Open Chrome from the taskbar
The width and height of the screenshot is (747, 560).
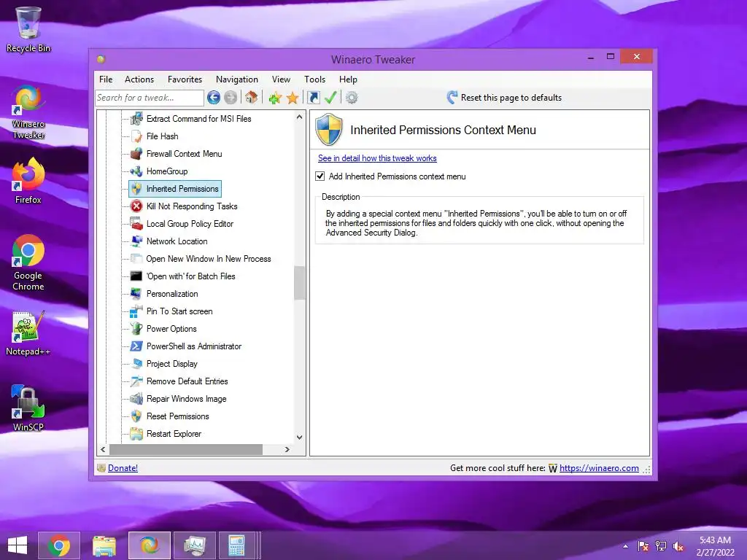tap(59, 545)
